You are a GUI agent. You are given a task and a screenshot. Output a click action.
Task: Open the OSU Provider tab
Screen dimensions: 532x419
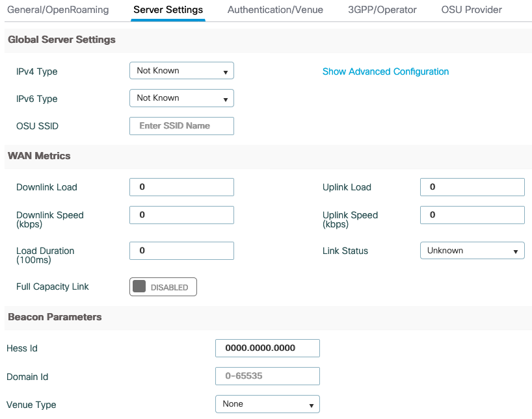472,10
